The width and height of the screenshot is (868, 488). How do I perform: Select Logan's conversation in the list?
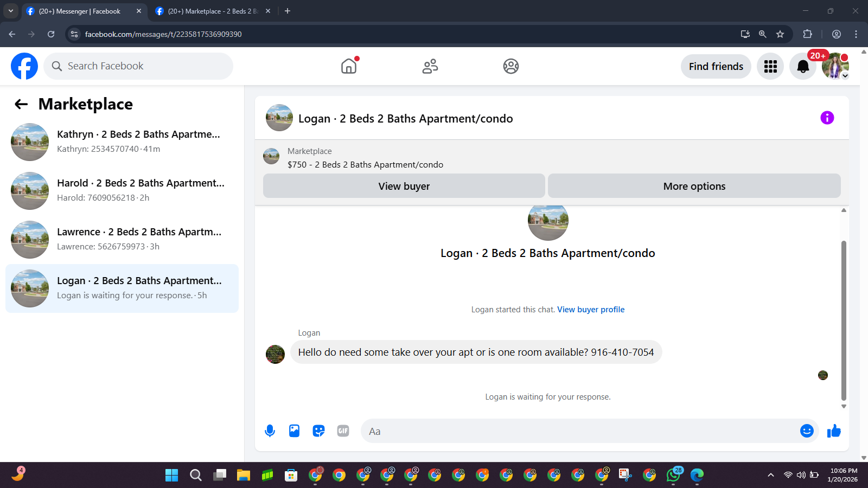pos(122,288)
